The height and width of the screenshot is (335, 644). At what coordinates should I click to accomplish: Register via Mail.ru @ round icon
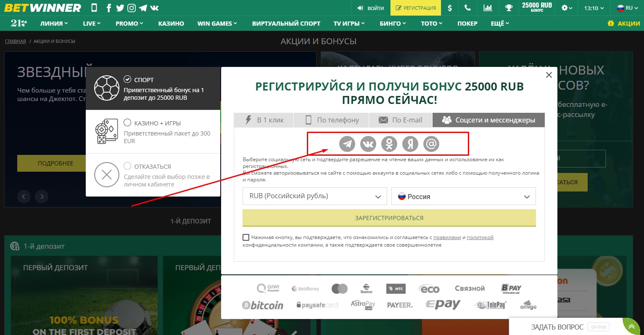coord(431,144)
